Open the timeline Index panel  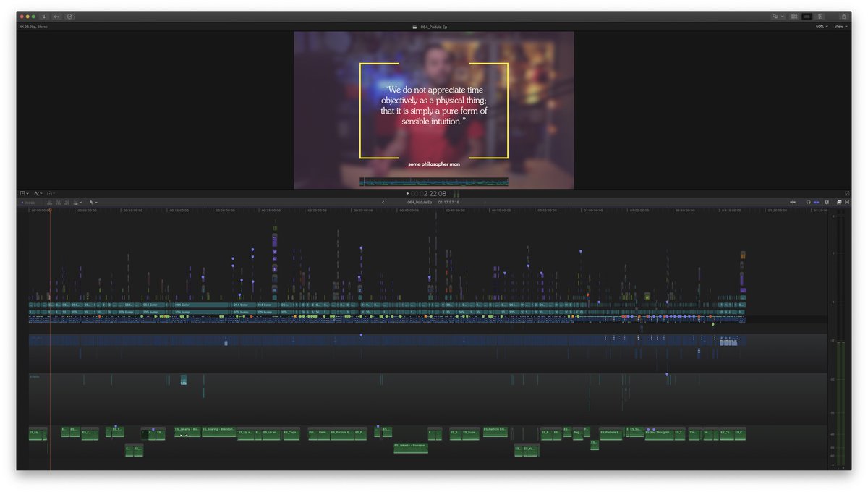coord(30,203)
